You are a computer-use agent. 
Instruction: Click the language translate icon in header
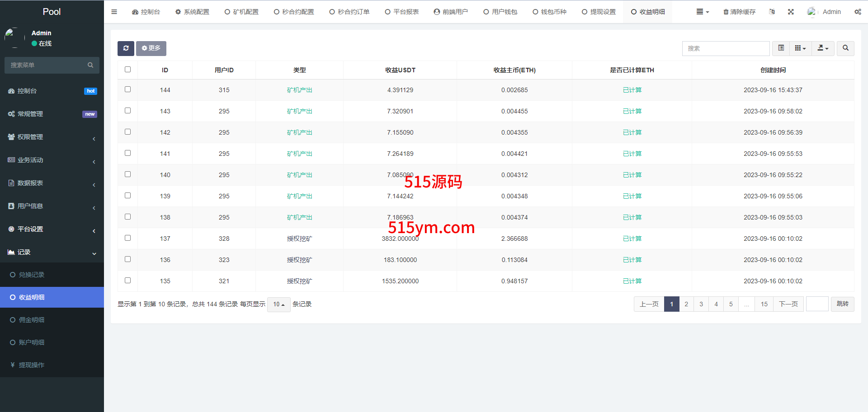(772, 12)
